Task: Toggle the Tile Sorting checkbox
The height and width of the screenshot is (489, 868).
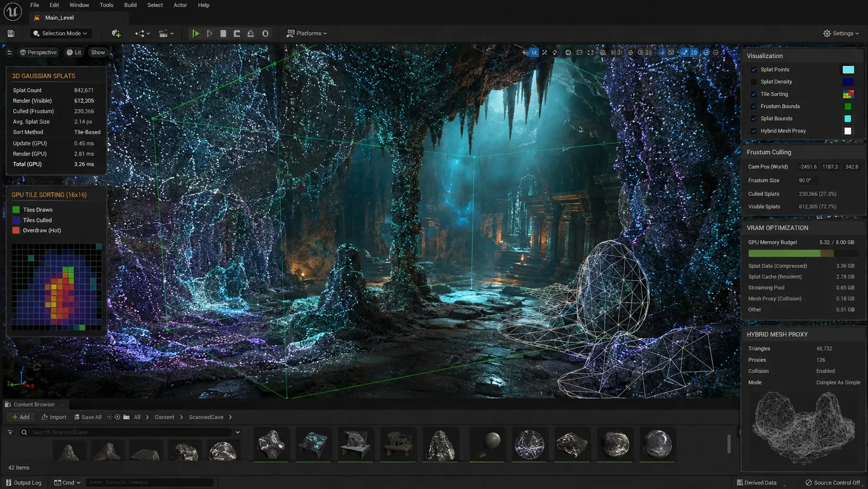Action: tap(754, 94)
